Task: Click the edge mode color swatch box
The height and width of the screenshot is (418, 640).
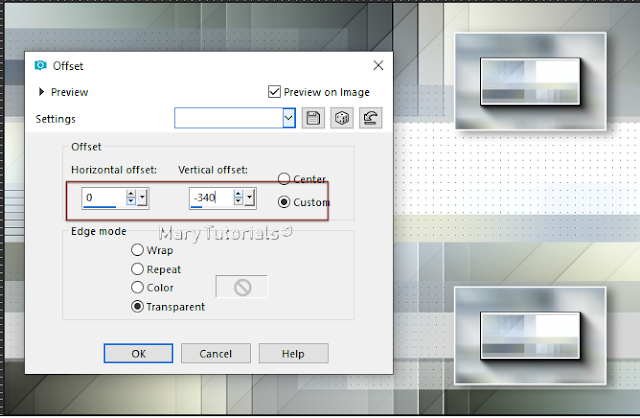Action: click(242, 288)
